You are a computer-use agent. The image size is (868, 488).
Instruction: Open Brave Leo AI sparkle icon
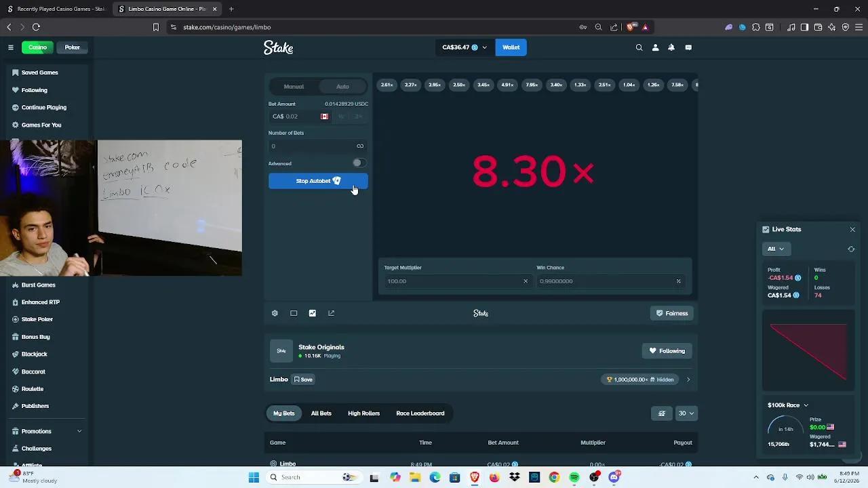tap(832, 27)
